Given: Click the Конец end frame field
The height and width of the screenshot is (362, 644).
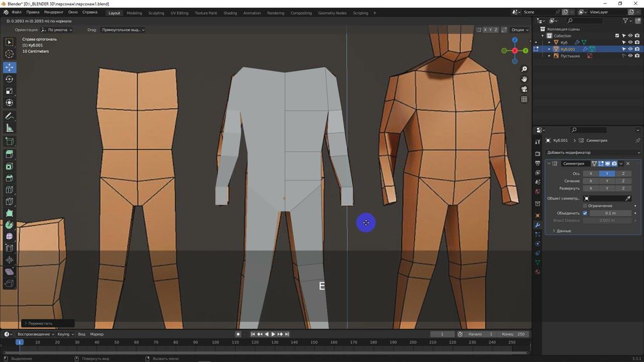Looking at the screenshot, I should pos(514,334).
